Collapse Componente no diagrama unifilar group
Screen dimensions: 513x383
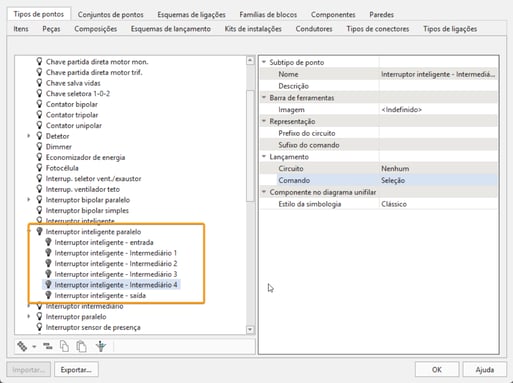[264, 192]
